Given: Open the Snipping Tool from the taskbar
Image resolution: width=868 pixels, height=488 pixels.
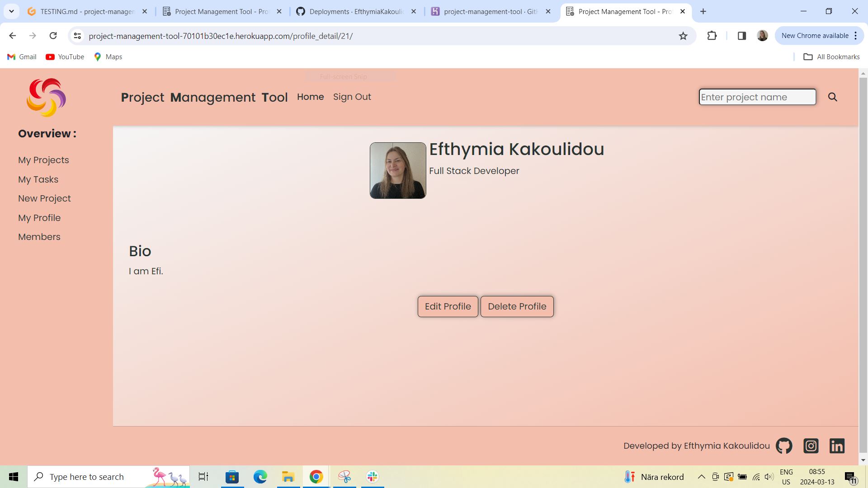Looking at the screenshot, I should [344, 476].
